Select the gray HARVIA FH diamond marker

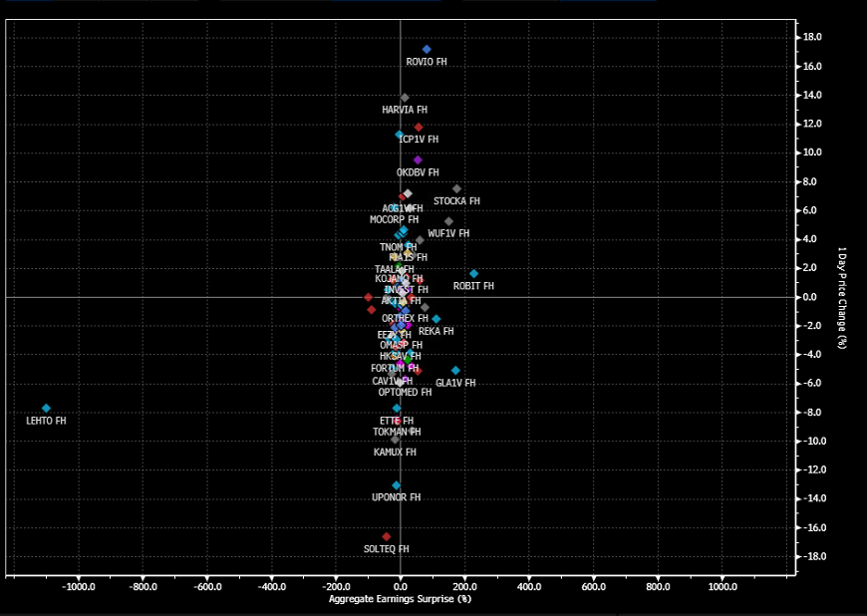coord(405,97)
